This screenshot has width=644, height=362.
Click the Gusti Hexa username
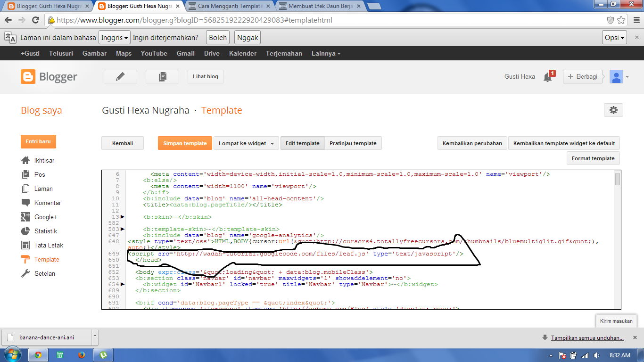coord(520,77)
